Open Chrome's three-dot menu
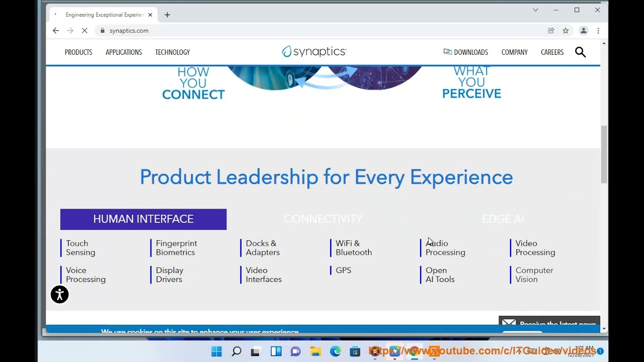Viewport: 644px width, 362px height. [x=598, y=31]
